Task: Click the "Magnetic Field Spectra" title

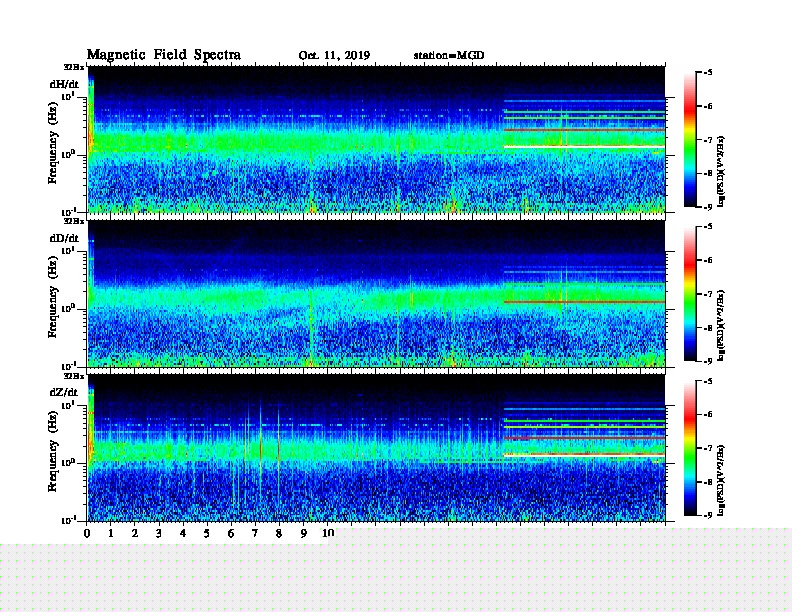Action: coord(164,55)
